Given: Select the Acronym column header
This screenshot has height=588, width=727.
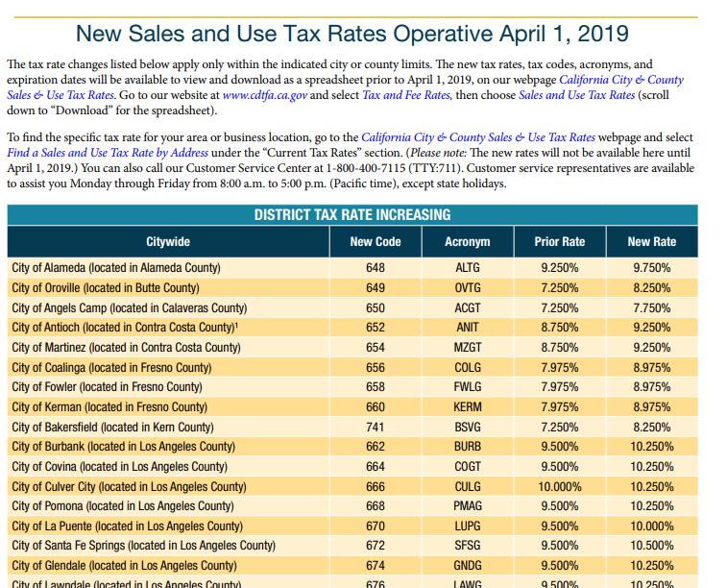Looking at the screenshot, I should [468, 241].
